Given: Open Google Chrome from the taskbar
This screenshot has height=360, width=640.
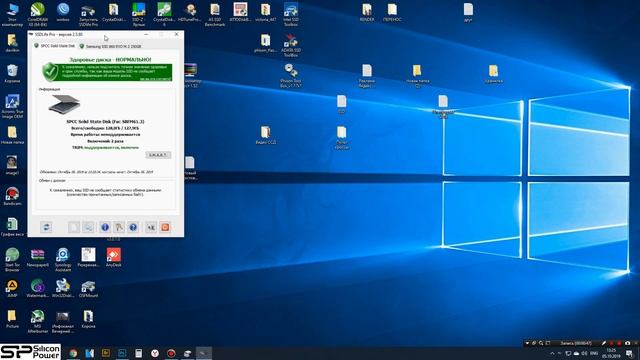Looking at the screenshot, I should click(73, 353).
